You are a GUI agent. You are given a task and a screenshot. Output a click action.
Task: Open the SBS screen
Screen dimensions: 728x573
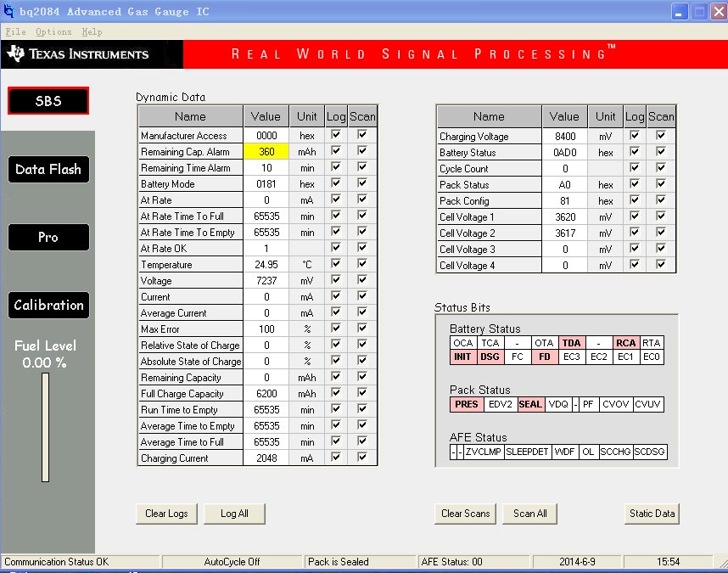[48, 101]
